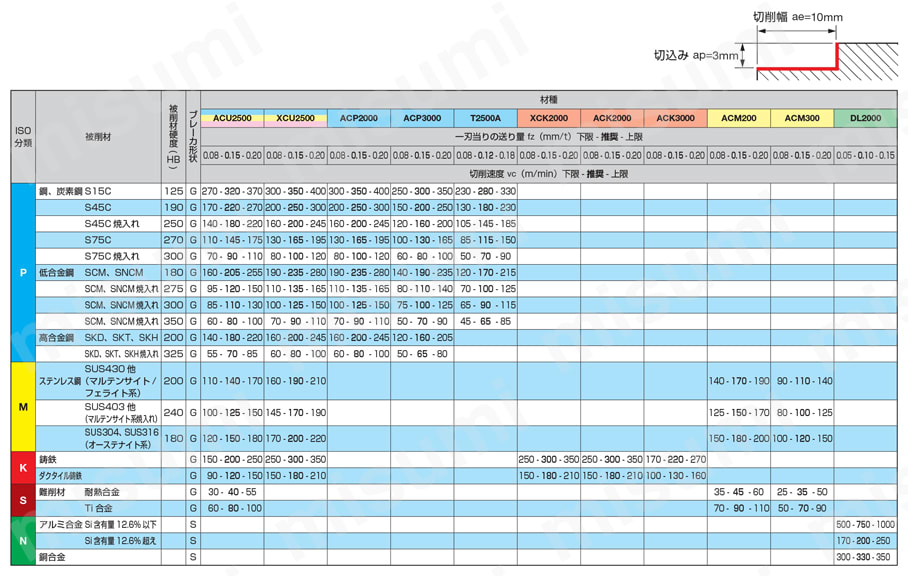Click 300-330-350 in the 銅合金 row
The width and height of the screenshot is (908, 576).
pyautogui.click(x=863, y=557)
